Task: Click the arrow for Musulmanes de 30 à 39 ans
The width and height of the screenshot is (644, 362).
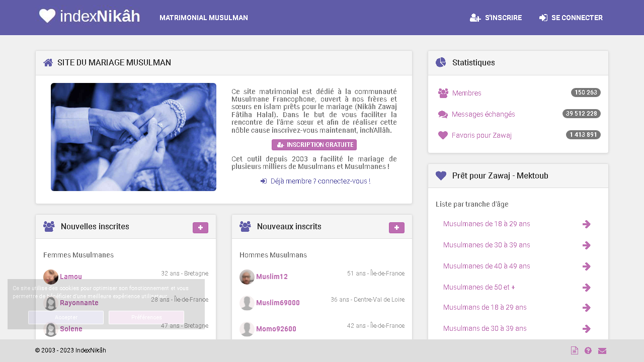Action: click(x=586, y=245)
